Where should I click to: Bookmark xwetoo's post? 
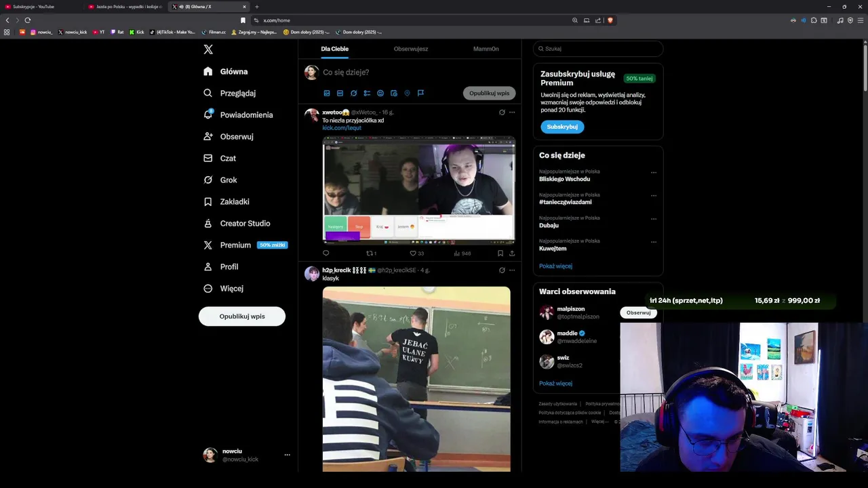(500, 253)
